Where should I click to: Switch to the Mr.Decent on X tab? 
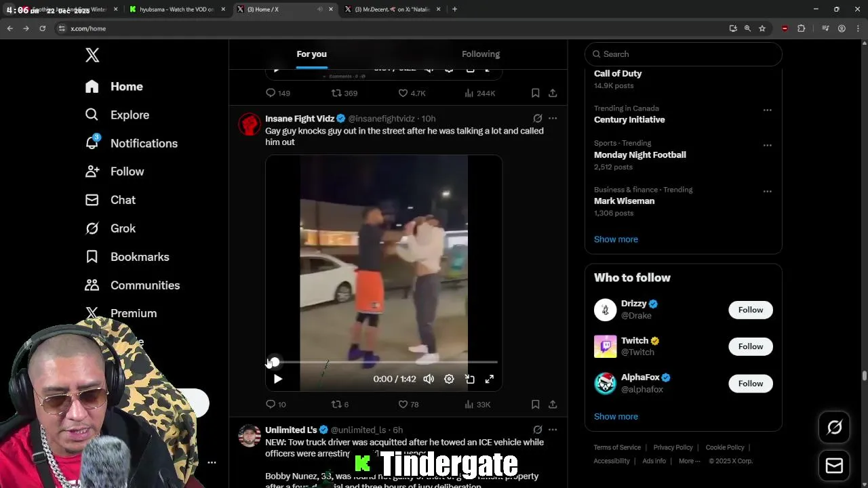(x=393, y=9)
